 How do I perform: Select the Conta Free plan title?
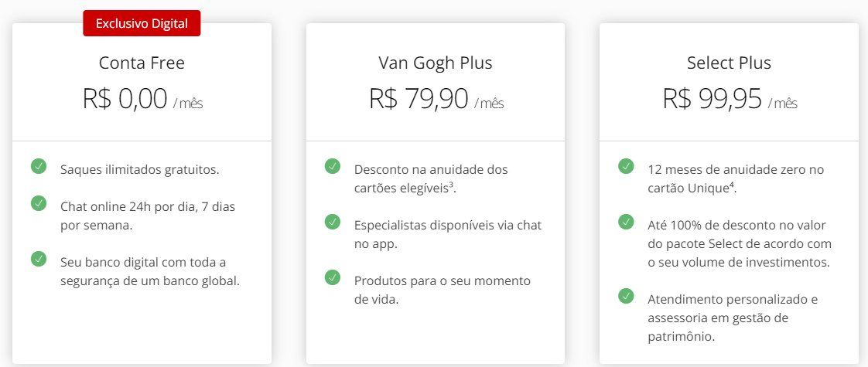point(142,63)
